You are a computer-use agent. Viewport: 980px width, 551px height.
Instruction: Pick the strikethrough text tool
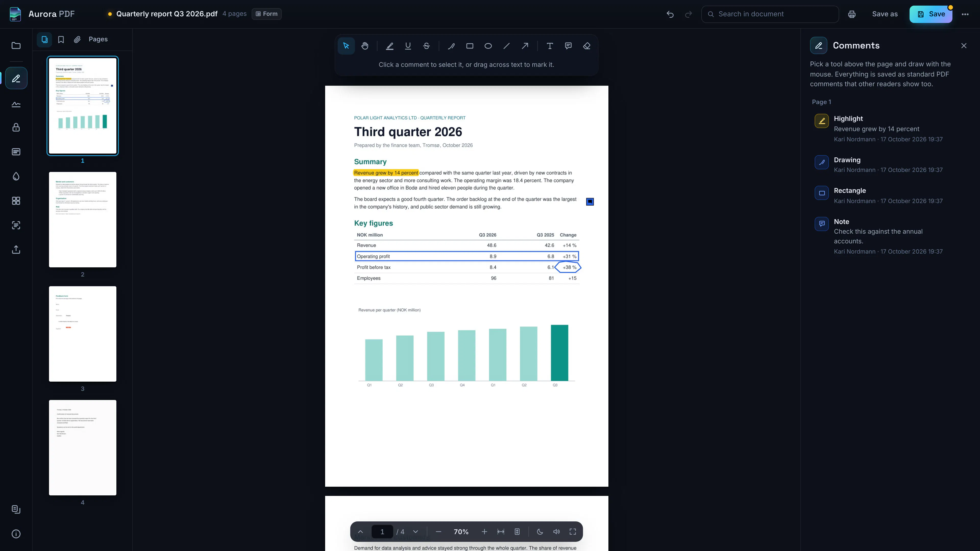tap(426, 46)
